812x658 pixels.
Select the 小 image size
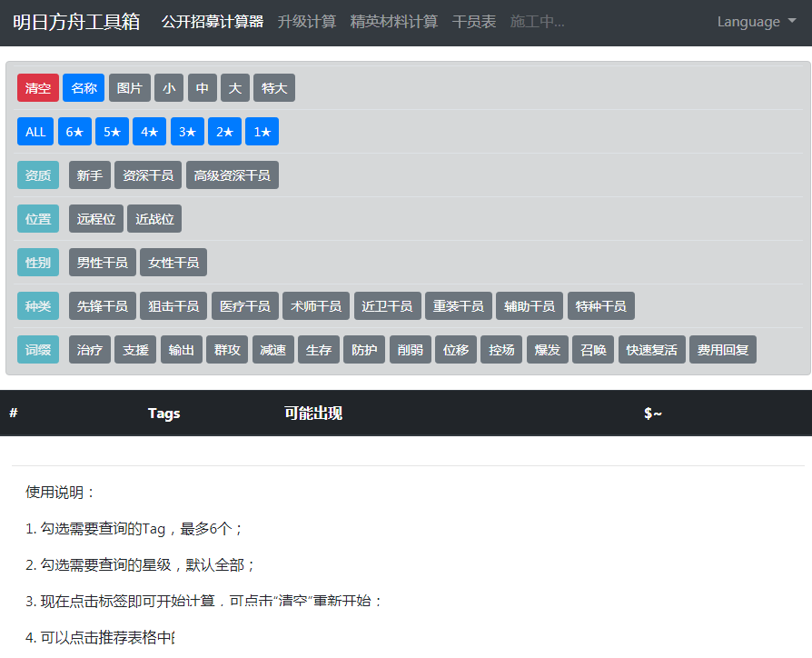(169, 88)
